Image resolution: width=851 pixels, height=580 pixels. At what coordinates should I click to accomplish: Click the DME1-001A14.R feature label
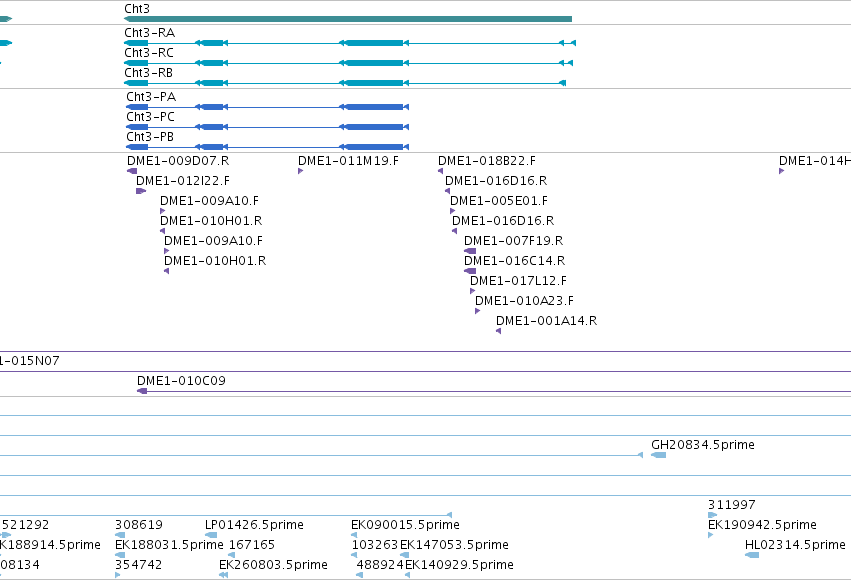point(547,321)
